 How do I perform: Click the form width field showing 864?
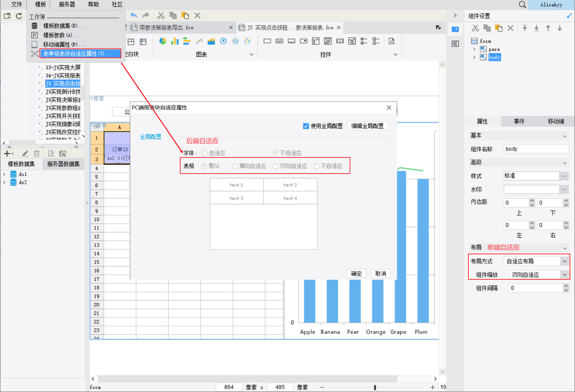coord(228,387)
